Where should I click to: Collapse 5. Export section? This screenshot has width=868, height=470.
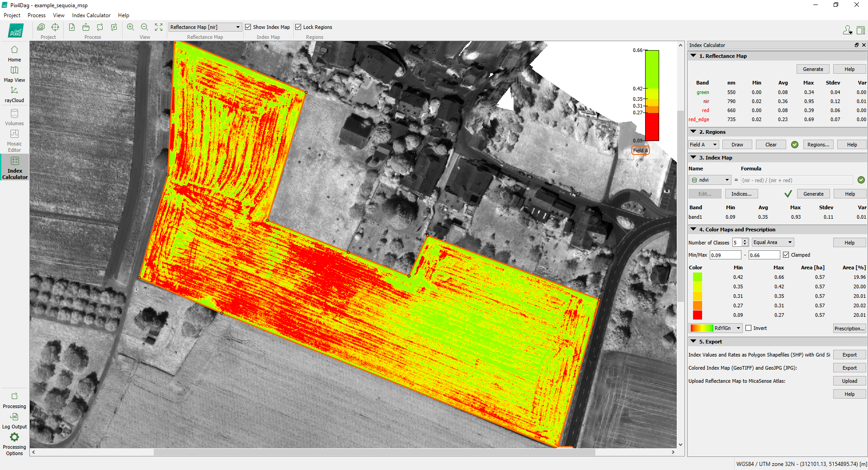point(693,341)
